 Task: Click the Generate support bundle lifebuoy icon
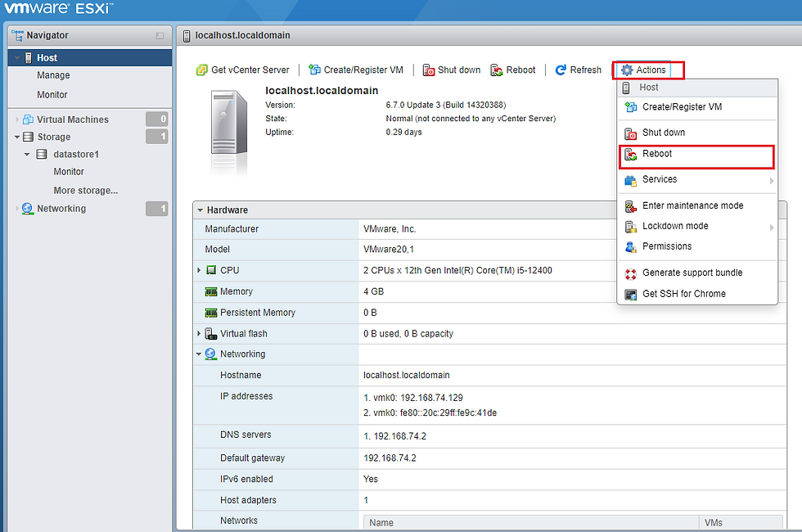point(631,273)
